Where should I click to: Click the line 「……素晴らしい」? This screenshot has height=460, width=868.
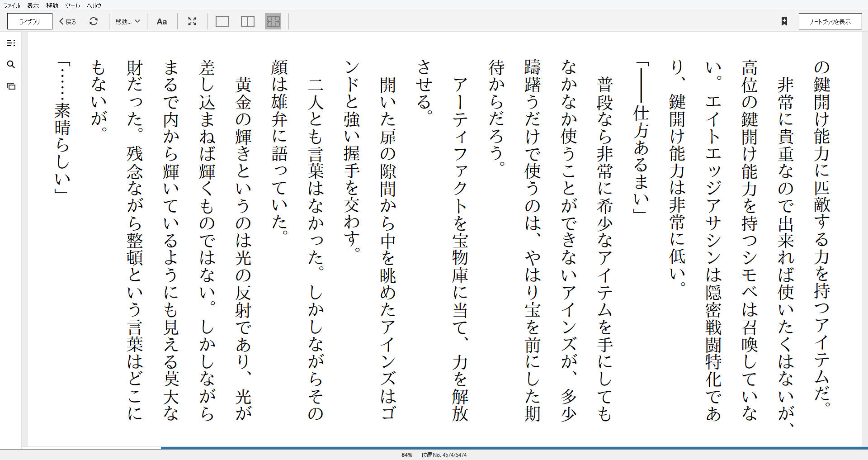[x=62, y=128]
